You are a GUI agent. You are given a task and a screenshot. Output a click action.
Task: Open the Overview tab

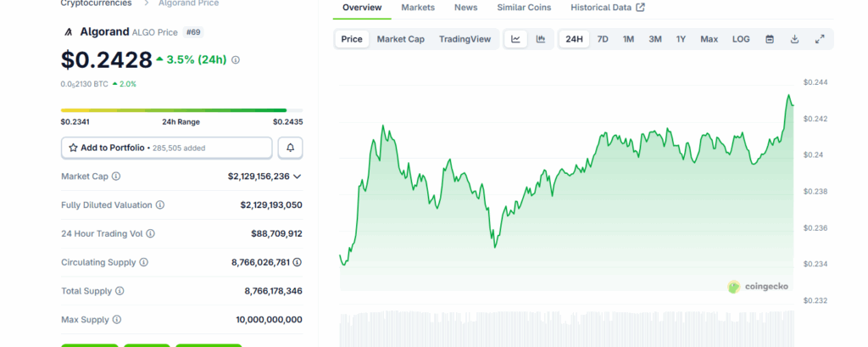click(362, 8)
